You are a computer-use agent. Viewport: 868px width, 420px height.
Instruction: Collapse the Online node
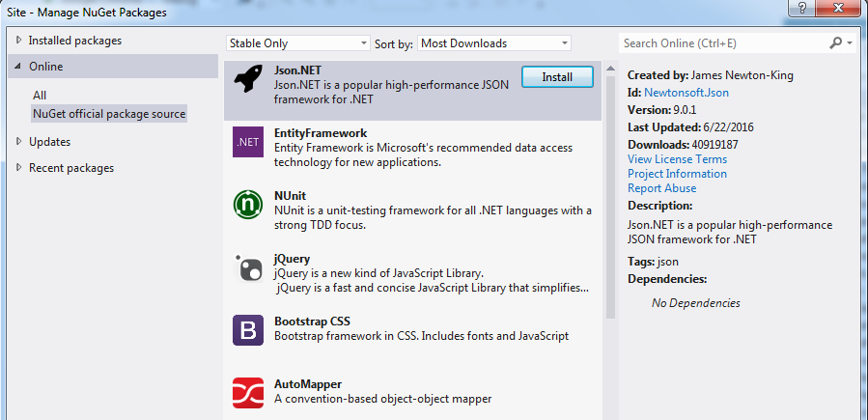click(18, 67)
